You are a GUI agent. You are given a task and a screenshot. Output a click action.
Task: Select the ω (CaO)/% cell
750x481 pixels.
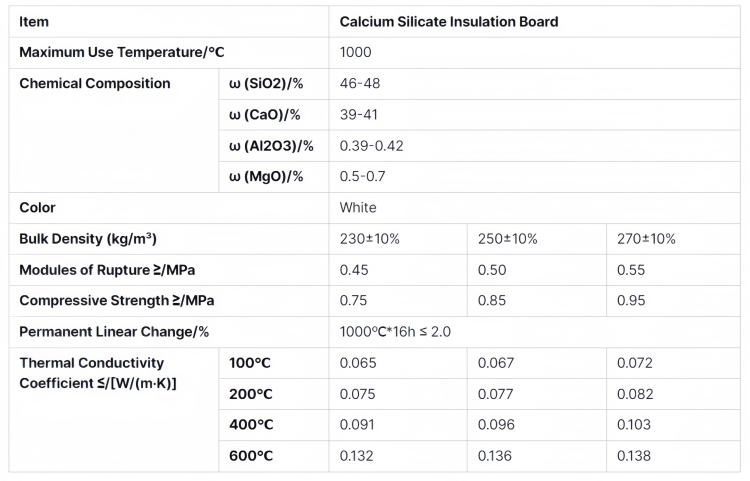pyautogui.click(x=274, y=115)
